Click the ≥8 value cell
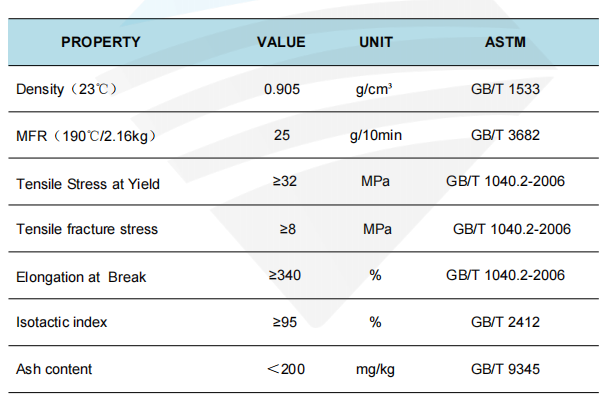The width and height of the screenshot is (610, 400). tap(288, 229)
